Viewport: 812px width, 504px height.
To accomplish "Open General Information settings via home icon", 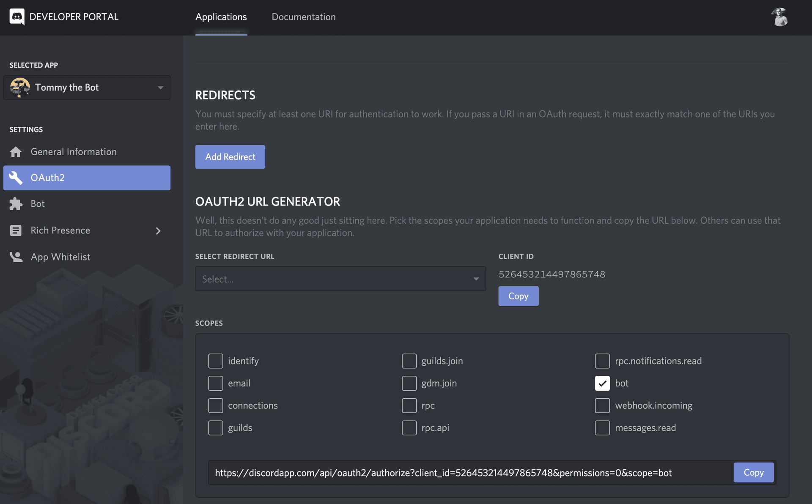I will [x=16, y=151].
